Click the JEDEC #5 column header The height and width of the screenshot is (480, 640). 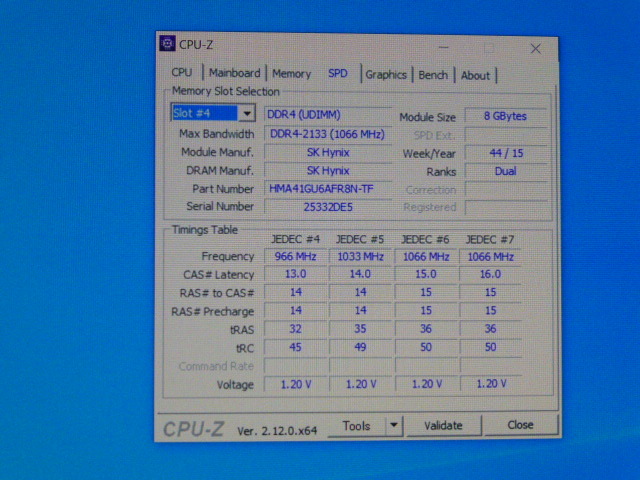360,239
